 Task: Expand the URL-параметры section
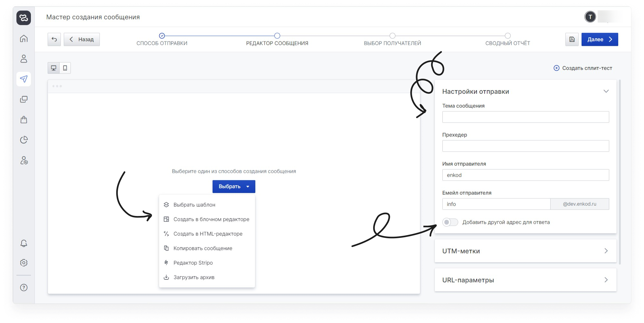coord(526,280)
